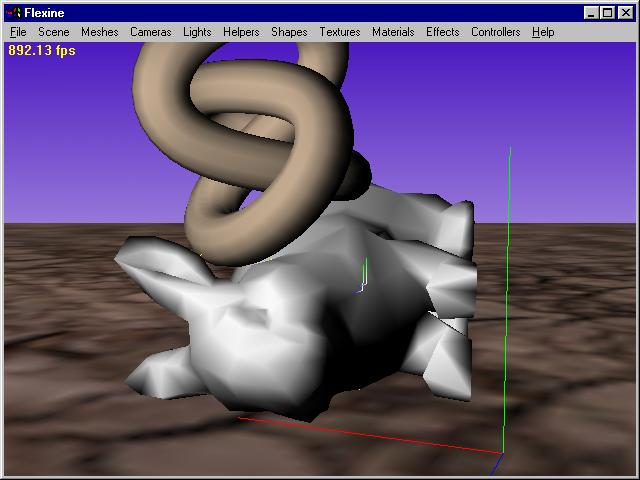The image size is (640, 480).
Task: Click the tall green Y axis line
Action: pos(507,298)
